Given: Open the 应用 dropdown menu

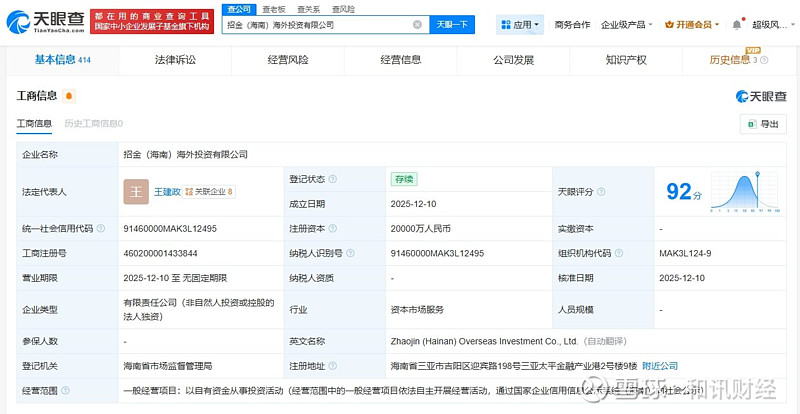Looking at the screenshot, I should (521, 24).
